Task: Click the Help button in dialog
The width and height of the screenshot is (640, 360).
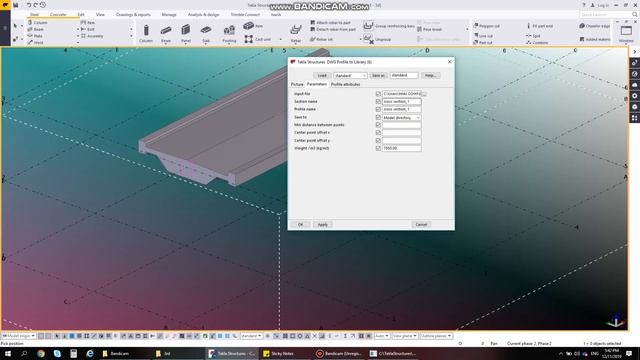Action: click(x=430, y=76)
